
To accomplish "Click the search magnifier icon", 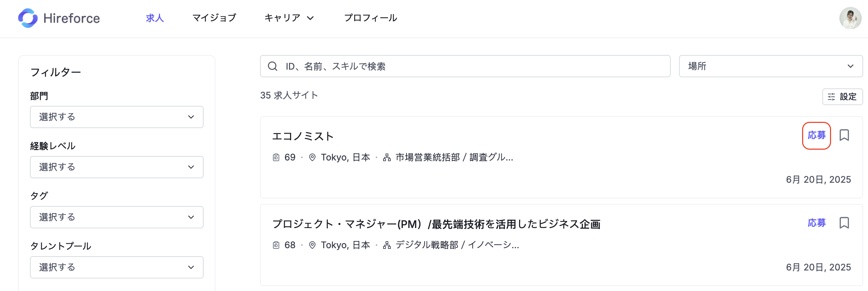I will 273,66.
